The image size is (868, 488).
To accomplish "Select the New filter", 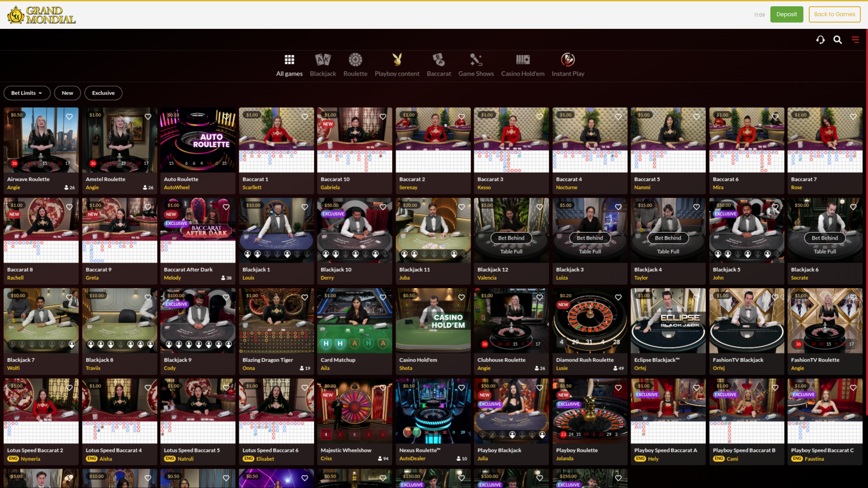I will (x=67, y=93).
